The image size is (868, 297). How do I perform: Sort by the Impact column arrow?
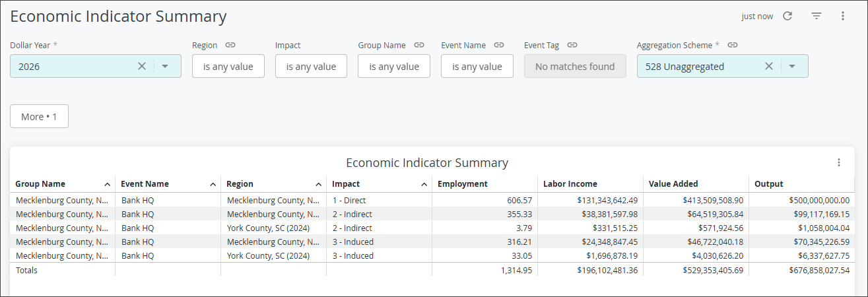424,184
